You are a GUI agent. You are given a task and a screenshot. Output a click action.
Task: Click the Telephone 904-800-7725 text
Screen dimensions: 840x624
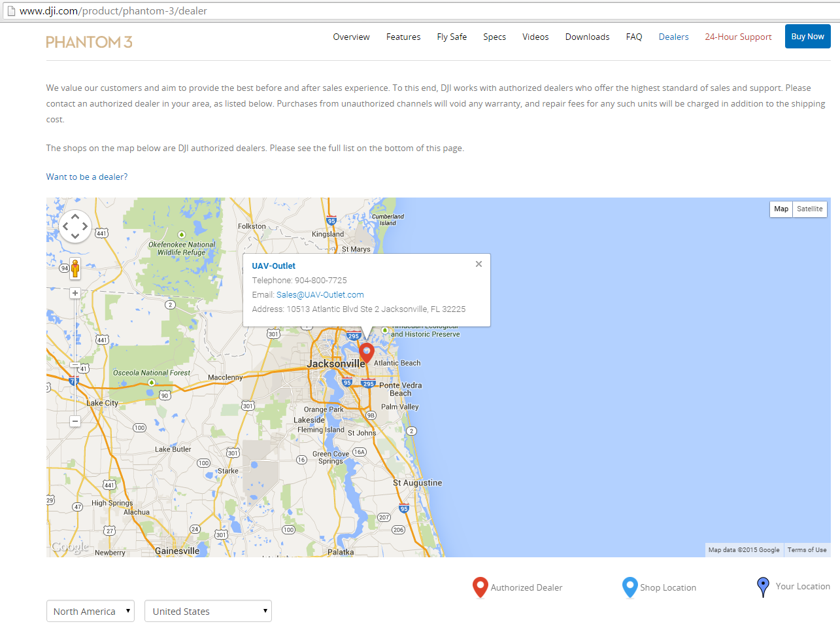[299, 281]
